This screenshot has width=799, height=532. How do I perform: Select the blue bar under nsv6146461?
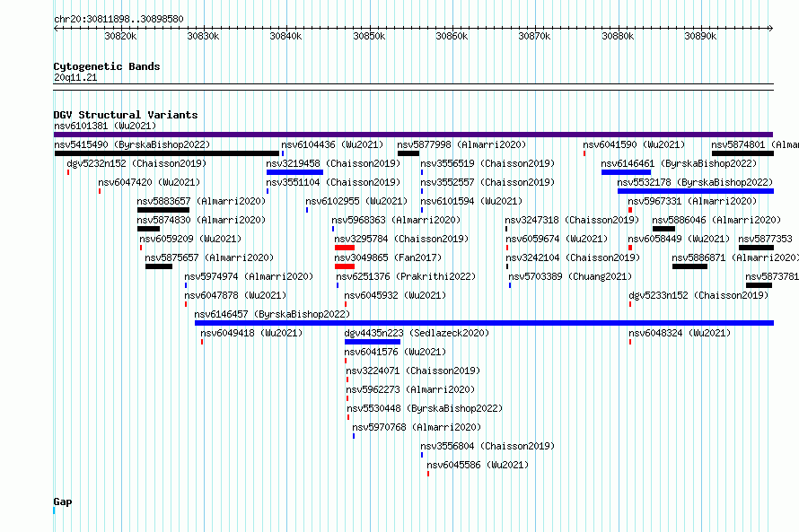(x=626, y=172)
